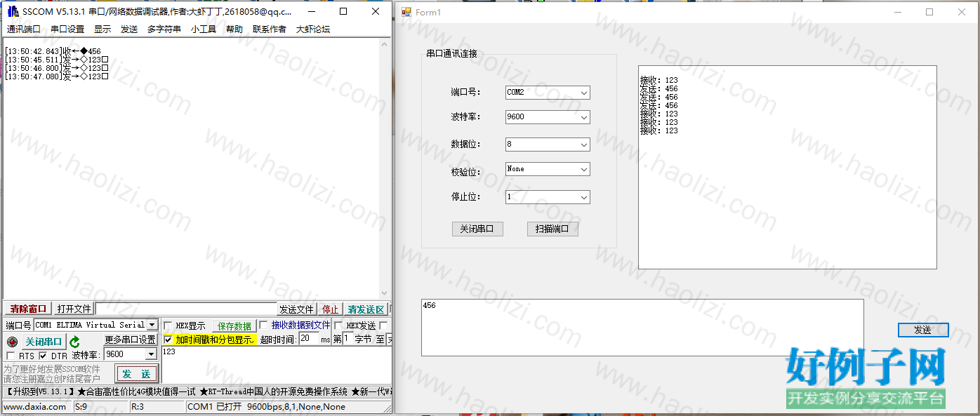Expand the Form1 波特率 9600 combo box
Viewport: 980px width, 416px height.
584,117
